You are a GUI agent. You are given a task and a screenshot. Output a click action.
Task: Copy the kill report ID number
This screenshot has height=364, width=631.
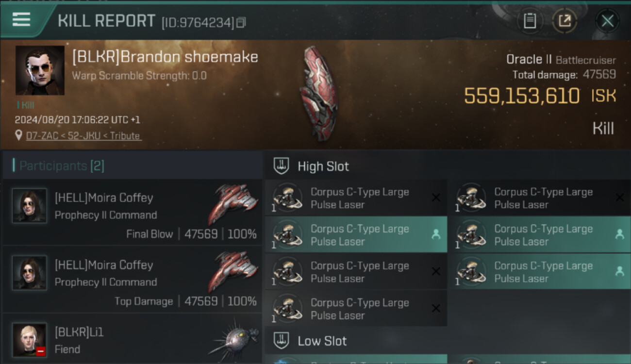tap(241, 22)
